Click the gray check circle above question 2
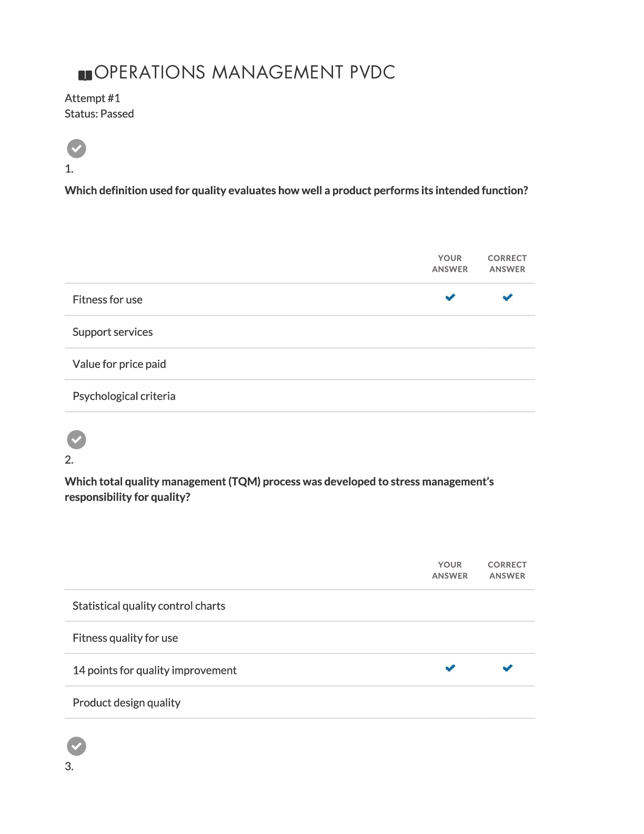Viewport: 644px width, 834px height. pyautogui.click(x=76, y=440)
